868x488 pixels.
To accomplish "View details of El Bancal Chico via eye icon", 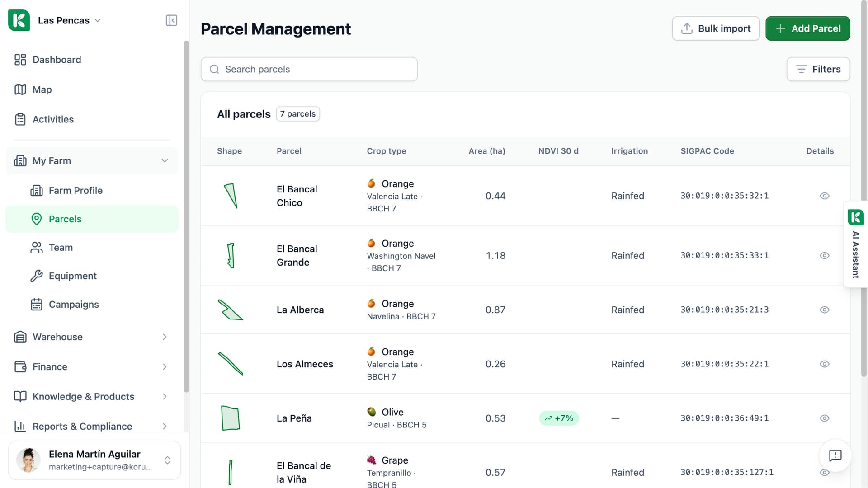I will [824, 196].
